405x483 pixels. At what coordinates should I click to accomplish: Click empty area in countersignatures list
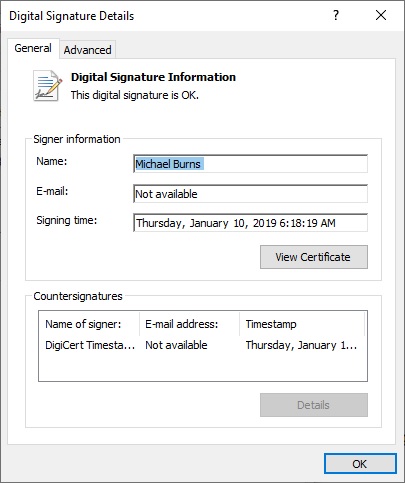(203, 367)
